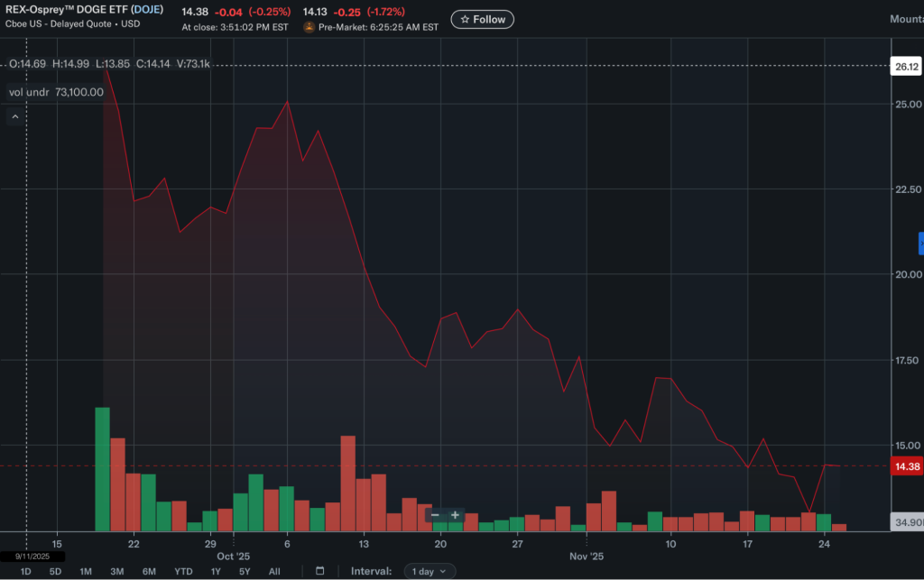Click the pre-market sunrise icon
This screenshot has height=580, width=924.
point(307,26)
